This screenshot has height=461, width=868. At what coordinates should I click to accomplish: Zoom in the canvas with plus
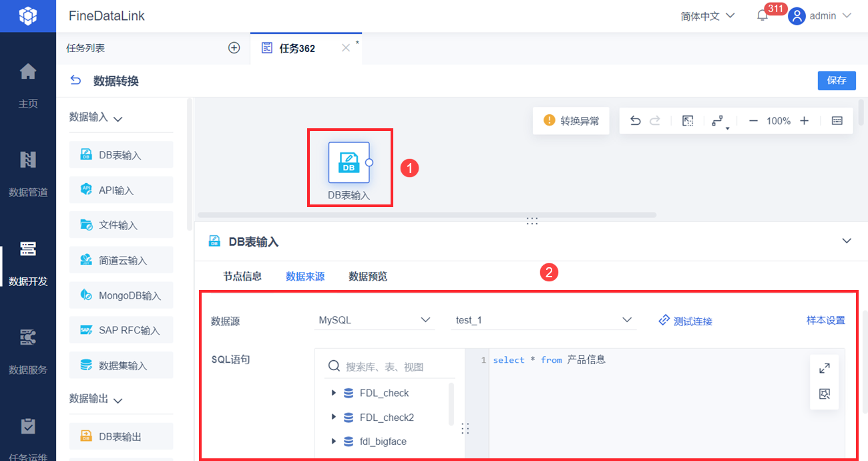(805, 121)
